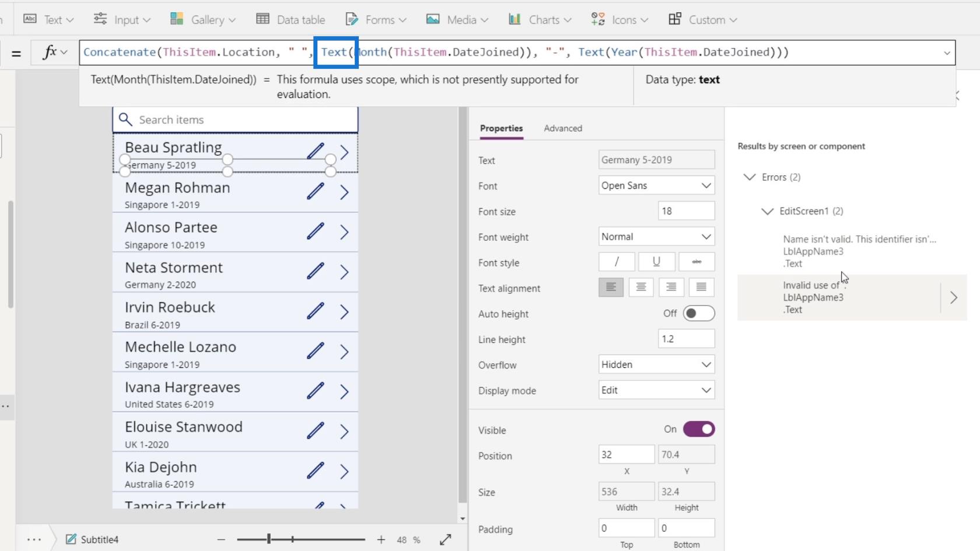Click edit pencil for Alonso Partee
Image resolution: width=980 pixels, height=551 pixels.
[316, 231]
